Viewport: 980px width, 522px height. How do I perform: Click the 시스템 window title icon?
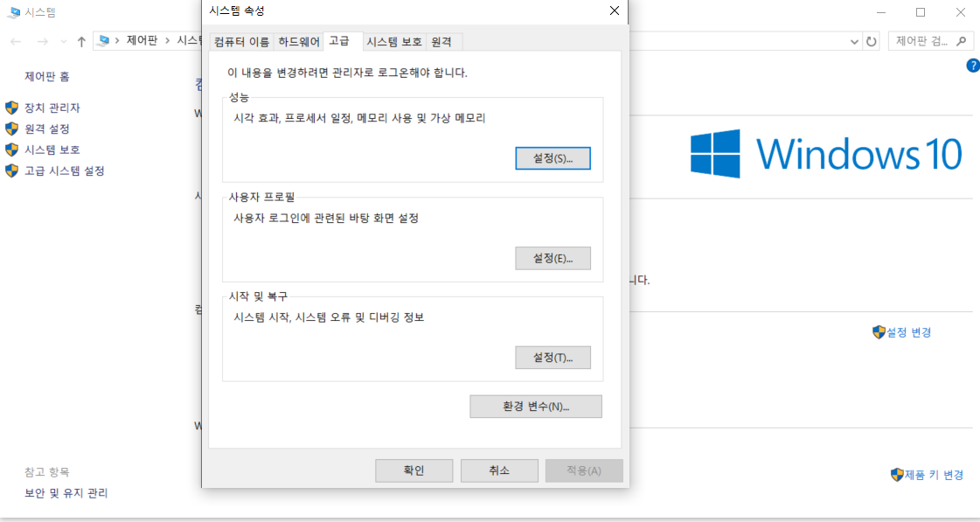pos(13,12)
